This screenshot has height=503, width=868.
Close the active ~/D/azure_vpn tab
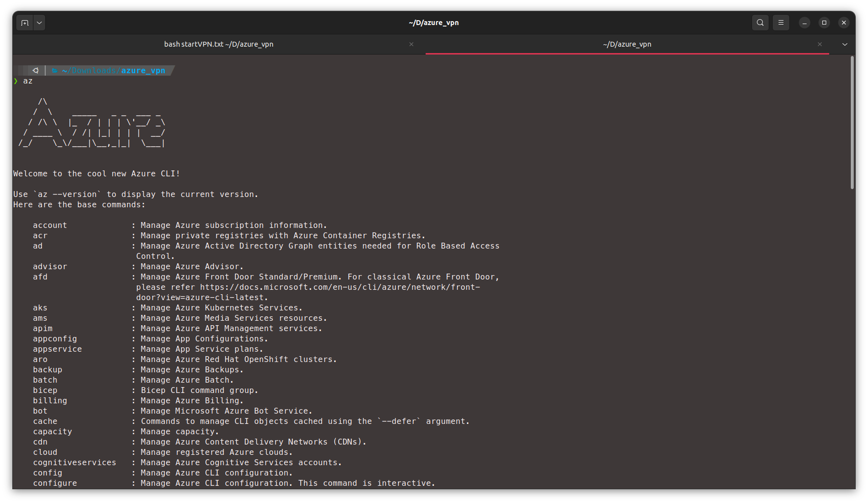point(819,44)
